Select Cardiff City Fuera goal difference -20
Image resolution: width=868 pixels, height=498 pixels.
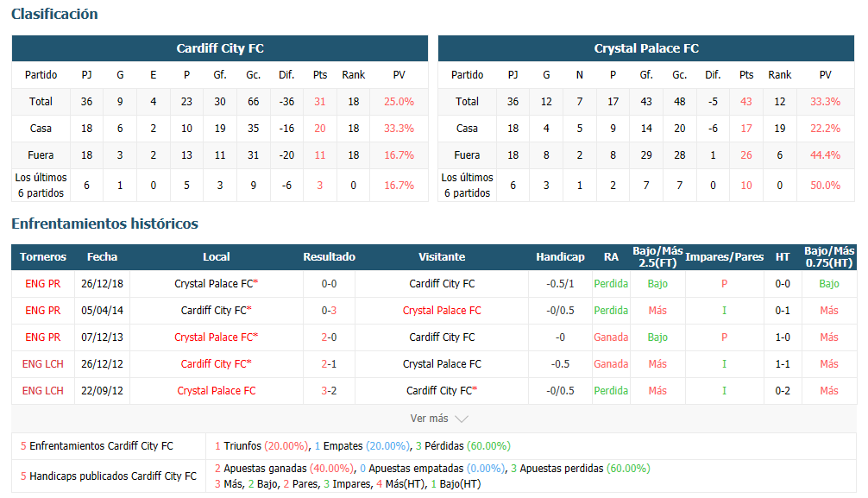coord(286,155)
